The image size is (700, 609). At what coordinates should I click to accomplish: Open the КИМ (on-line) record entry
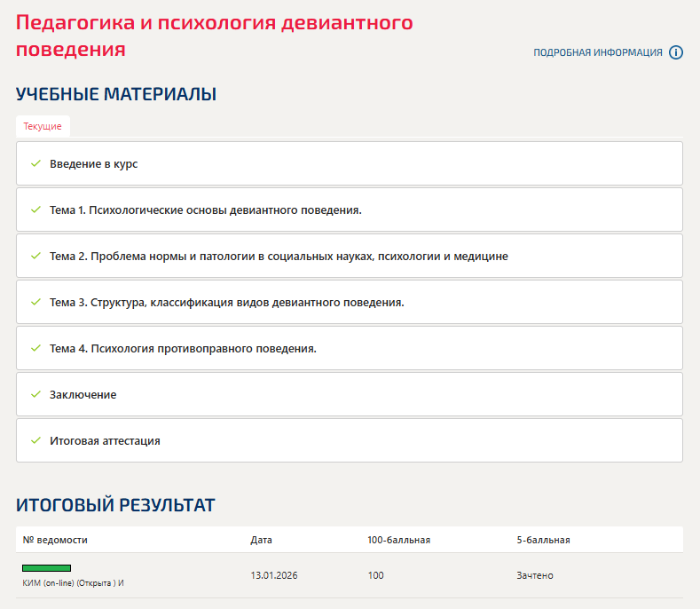[x=73, y=583]
